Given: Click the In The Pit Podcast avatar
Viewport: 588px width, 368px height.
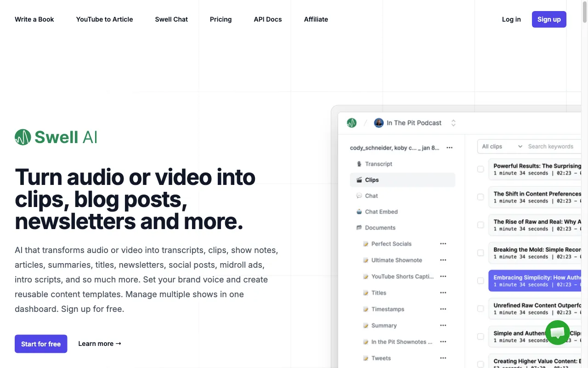Looking at the screenshot, I should point(379,123).
